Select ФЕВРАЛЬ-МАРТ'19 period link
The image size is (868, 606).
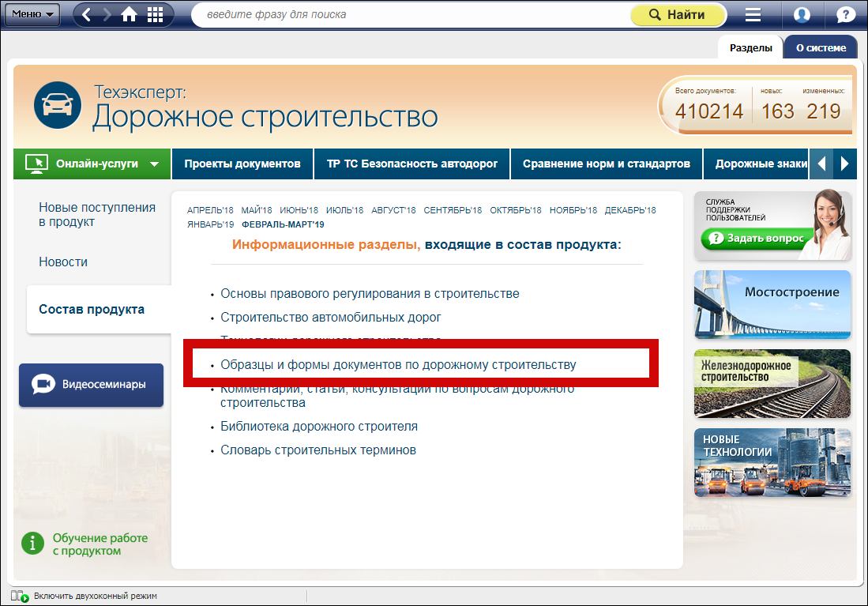283,224
